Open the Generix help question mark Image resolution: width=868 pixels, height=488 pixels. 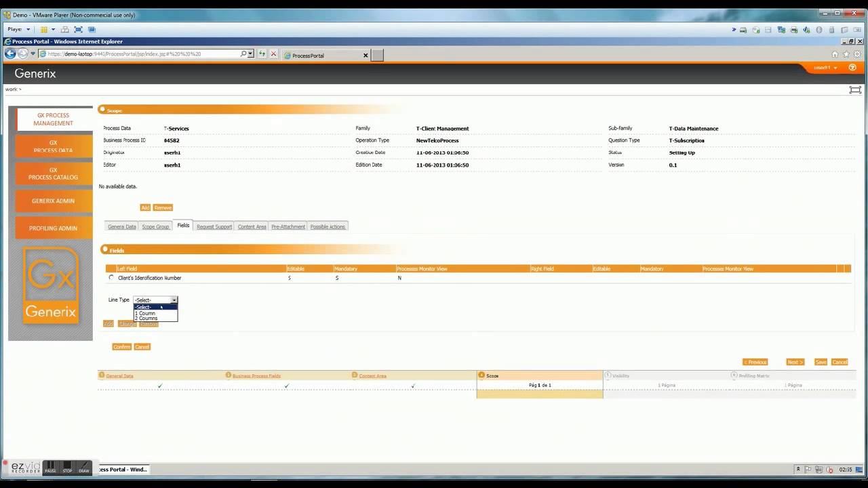tap(852, 68)
